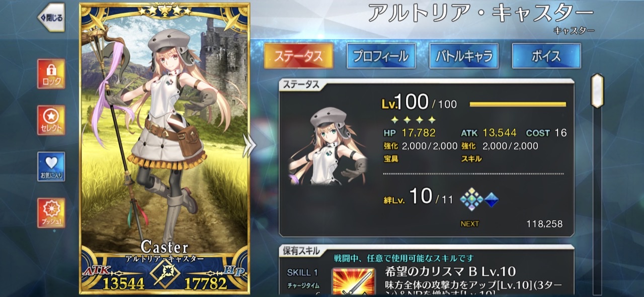
Task: Close the screen with 閉じる button
Action: 52,18
